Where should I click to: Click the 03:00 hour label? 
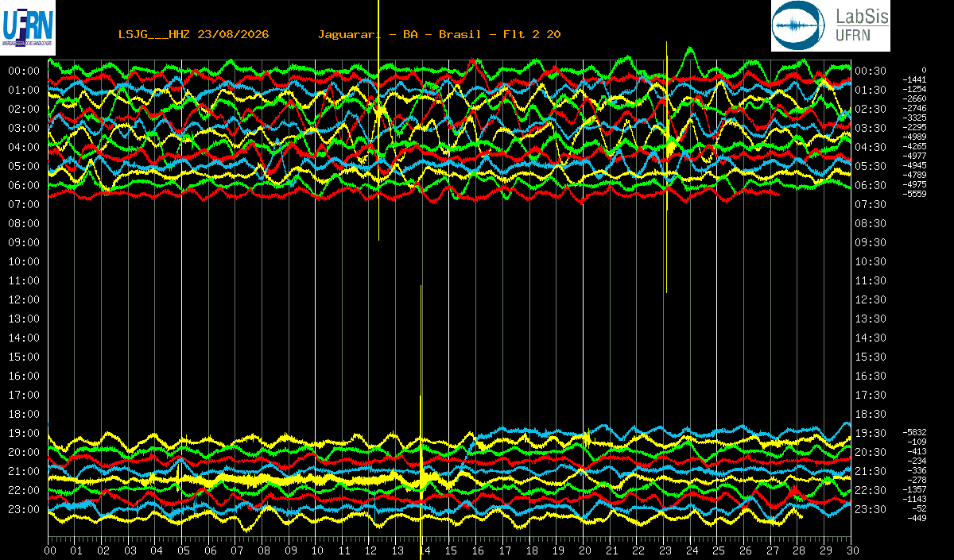(24, 128)
